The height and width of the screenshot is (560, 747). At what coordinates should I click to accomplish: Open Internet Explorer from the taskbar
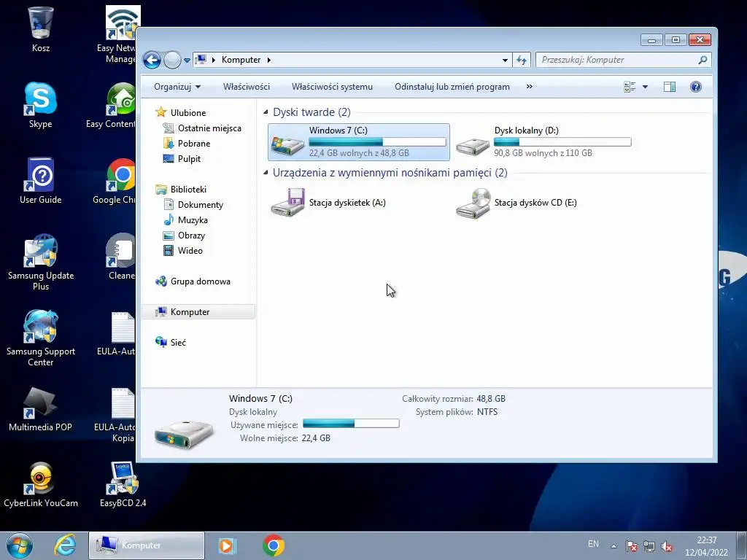65,545
